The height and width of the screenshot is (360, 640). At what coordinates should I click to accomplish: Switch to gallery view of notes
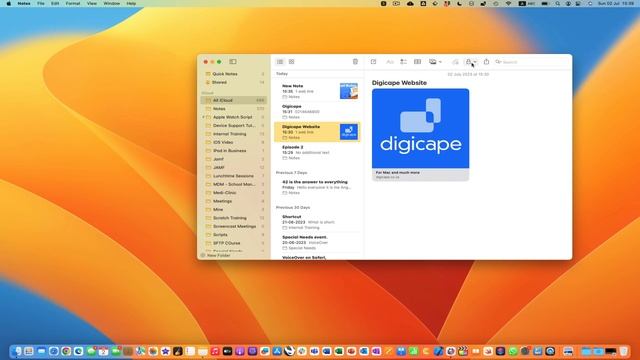tap(291, 62)
